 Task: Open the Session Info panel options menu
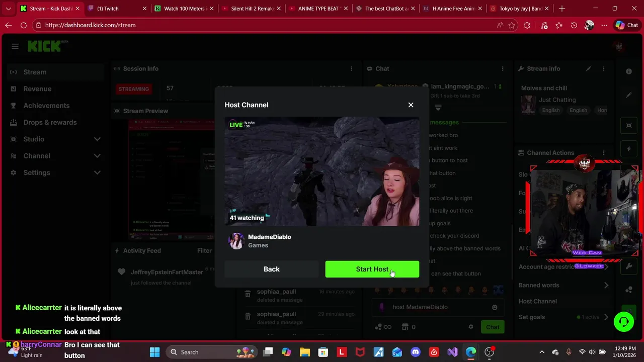click(351, 68)
